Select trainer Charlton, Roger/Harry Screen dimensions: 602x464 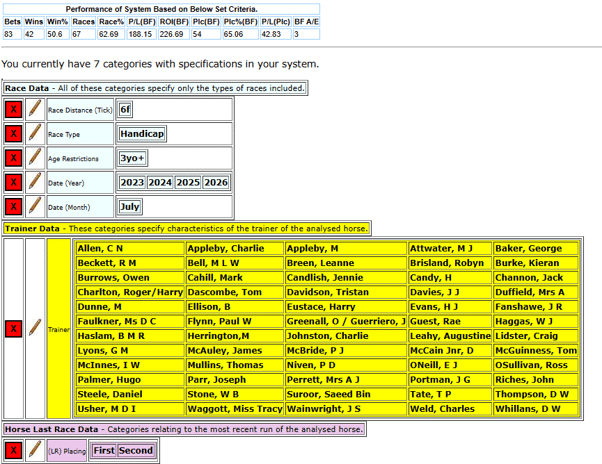click(130, 292)
